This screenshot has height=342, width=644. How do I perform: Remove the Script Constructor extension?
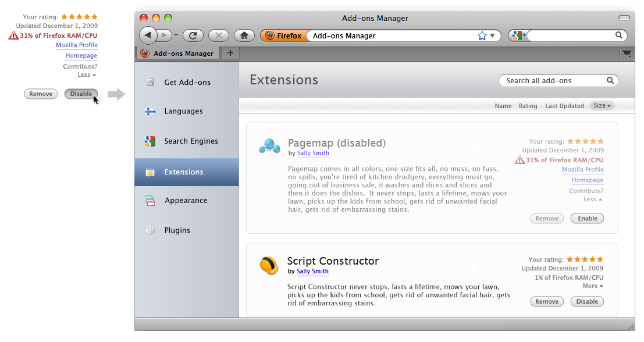547,302
